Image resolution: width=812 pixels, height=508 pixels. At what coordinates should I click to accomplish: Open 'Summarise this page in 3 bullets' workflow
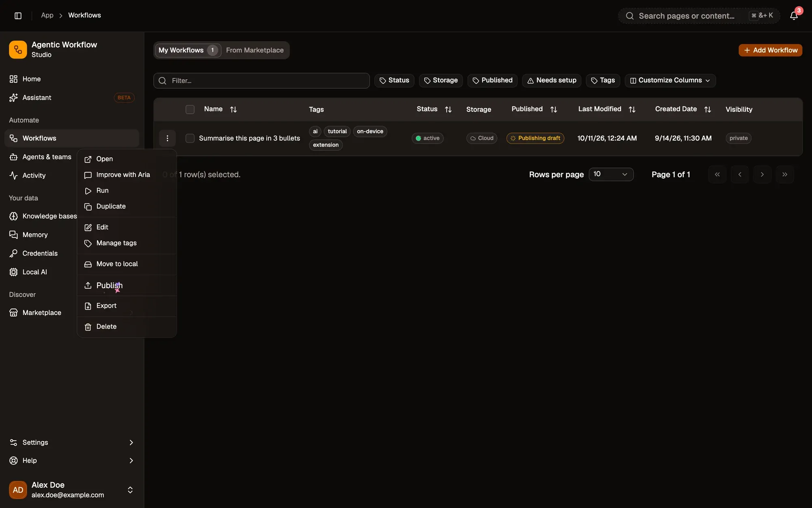pos(249,138)
